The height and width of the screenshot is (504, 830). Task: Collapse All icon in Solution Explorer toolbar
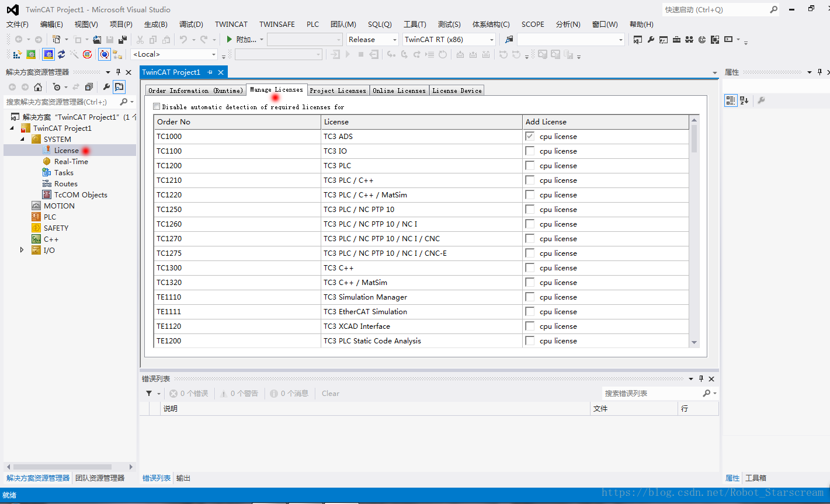tap(89, 87)
